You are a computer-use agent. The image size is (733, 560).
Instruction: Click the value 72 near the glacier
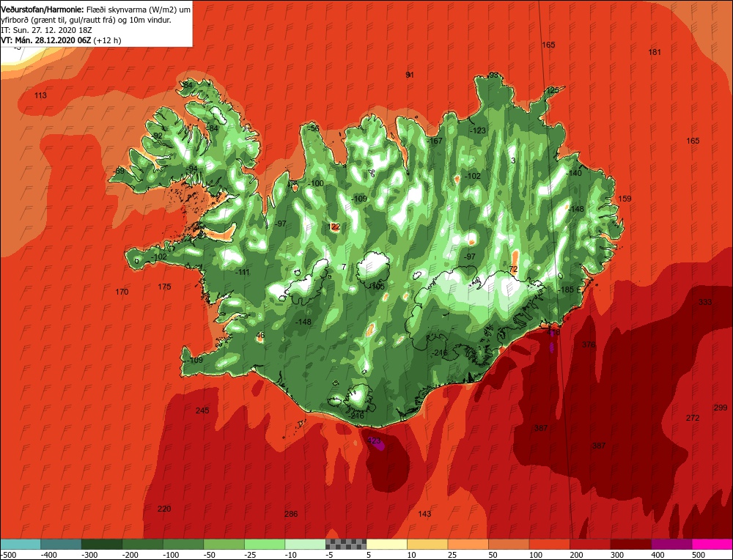point(513,269)
